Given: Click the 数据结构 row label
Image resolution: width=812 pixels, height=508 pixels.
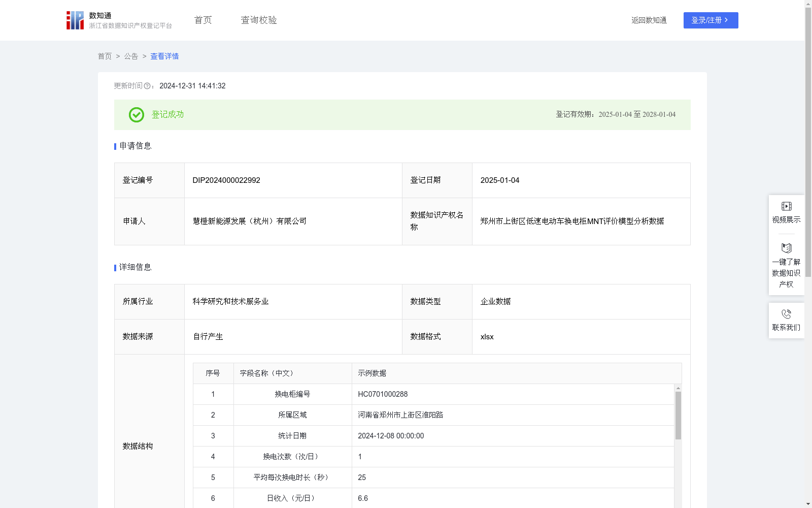Looking at the screenshot, I should 138,447.
